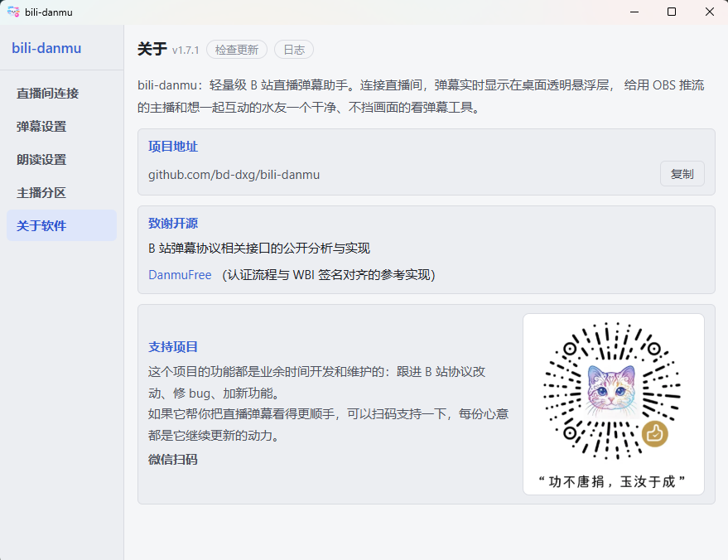Click the 致谢开源 heading

click(x=173, y=224)
